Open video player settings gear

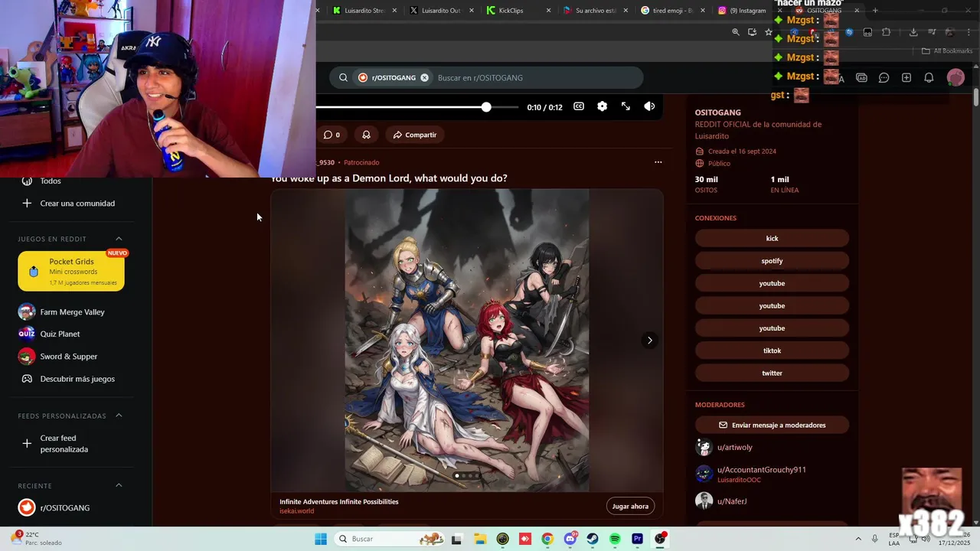pyautogui.click(x=602, y=106)
